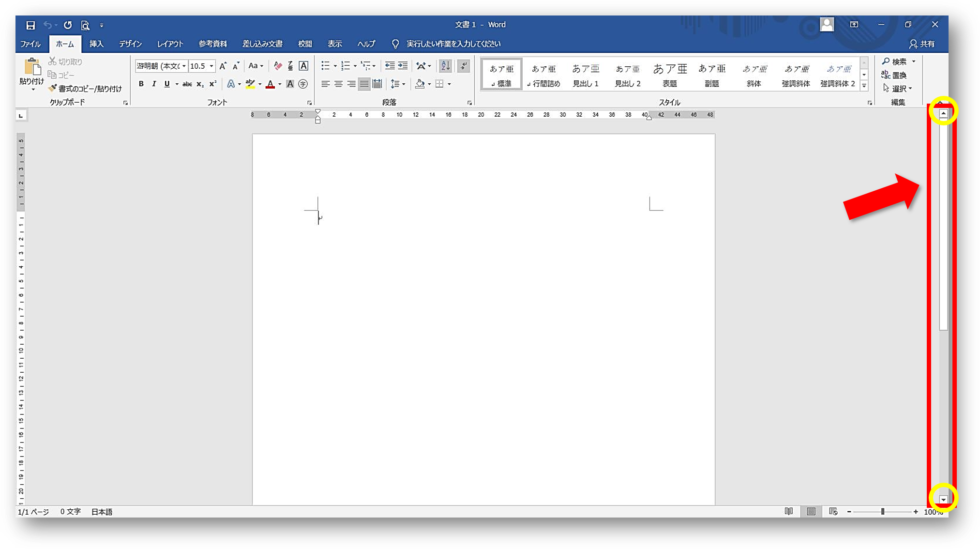Click the save icon in Quick Access Toolbar
Image resolution: width=980 pixels, height=549 pixels.
coord(30,25)
